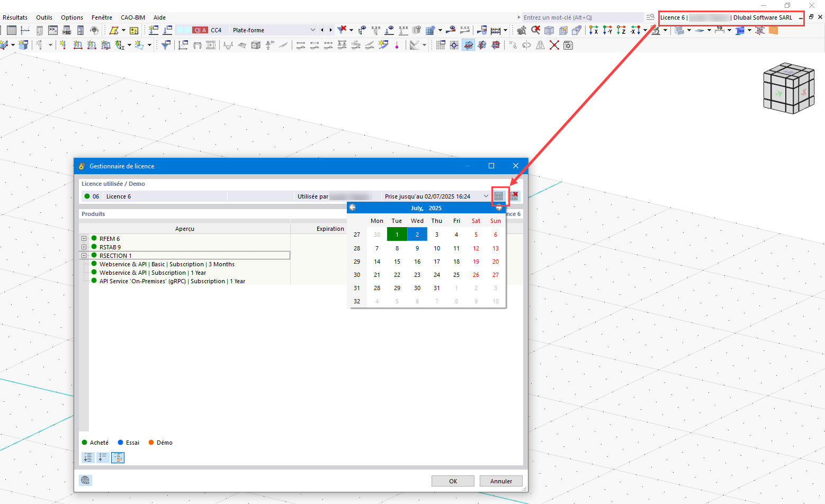Click the deformation animation film icon

[211, 45]
